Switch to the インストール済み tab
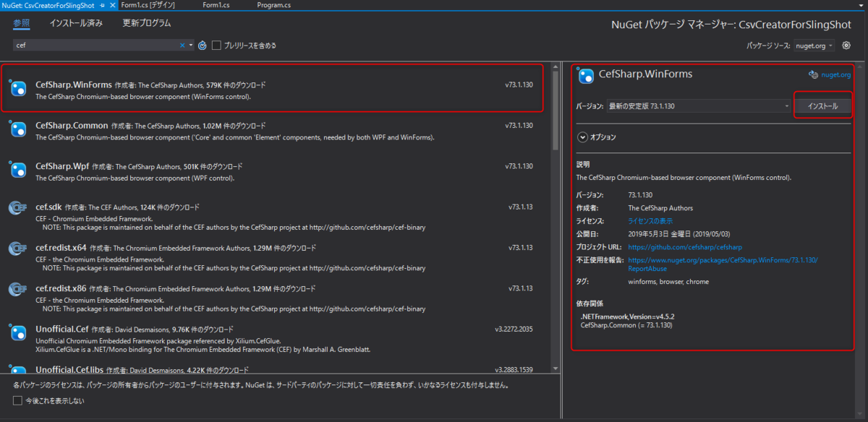This screenshot has height=422, width=868. [76, 23]
